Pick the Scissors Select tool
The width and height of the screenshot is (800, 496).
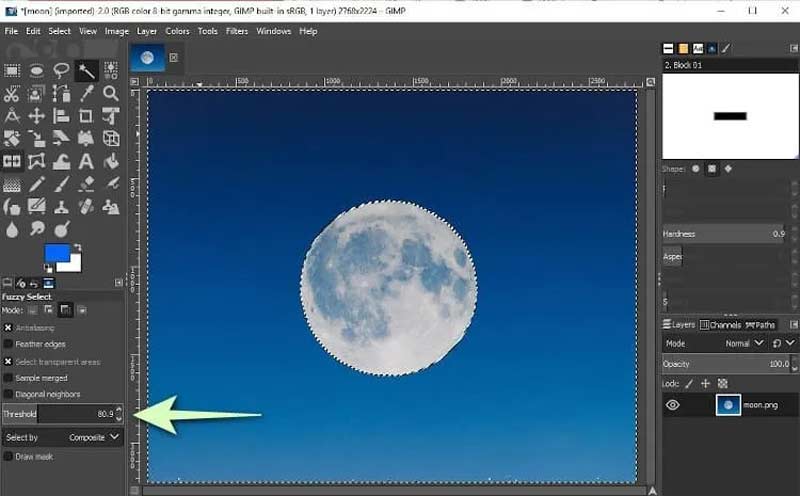[x=12, y=93]
